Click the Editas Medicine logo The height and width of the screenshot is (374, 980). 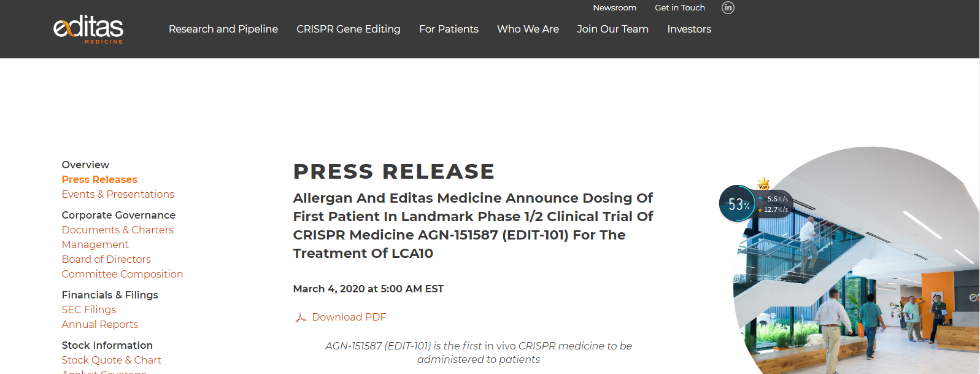88,29
